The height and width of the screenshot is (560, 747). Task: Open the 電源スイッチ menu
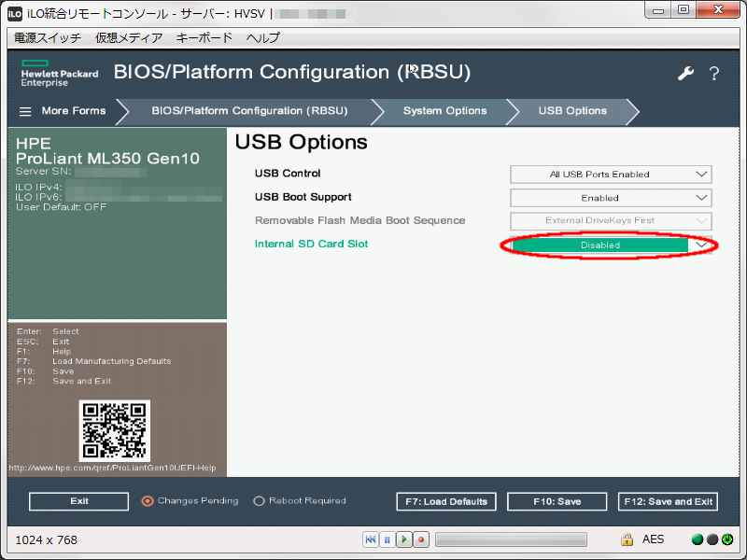[x=48, y=37]
